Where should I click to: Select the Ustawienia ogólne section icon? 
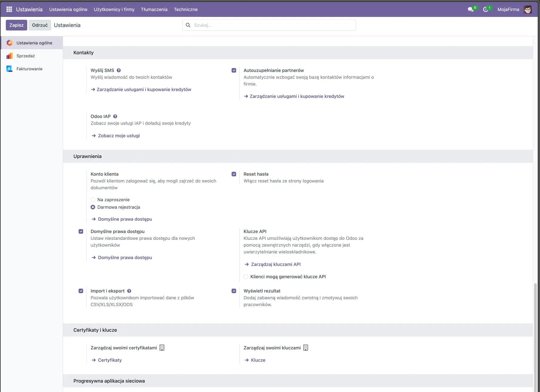coord(9,42)
